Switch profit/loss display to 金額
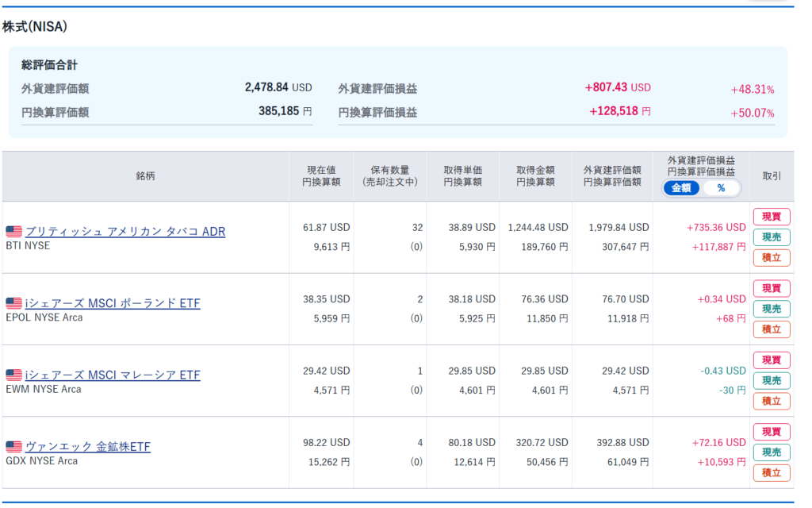This screenshot has height=508, width=812. [681, 188]
